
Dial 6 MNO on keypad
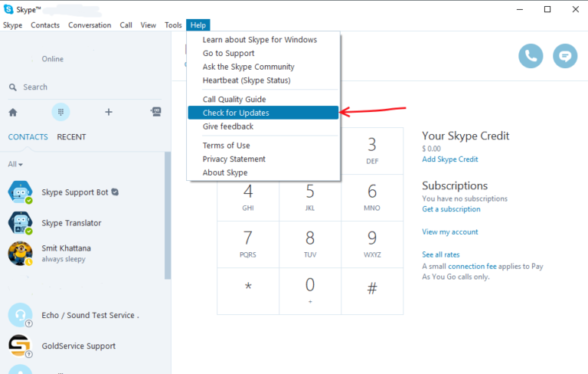[x=372, y=198]
